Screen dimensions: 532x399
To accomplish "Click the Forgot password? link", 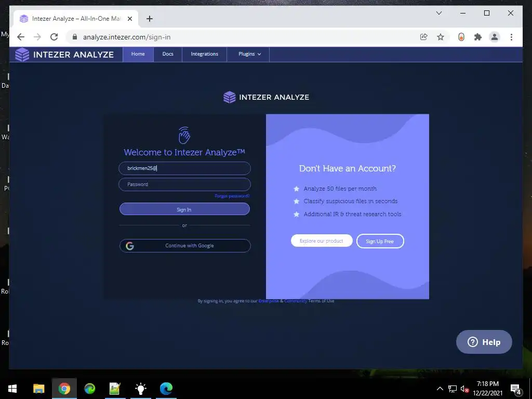I will coord(232,196).
